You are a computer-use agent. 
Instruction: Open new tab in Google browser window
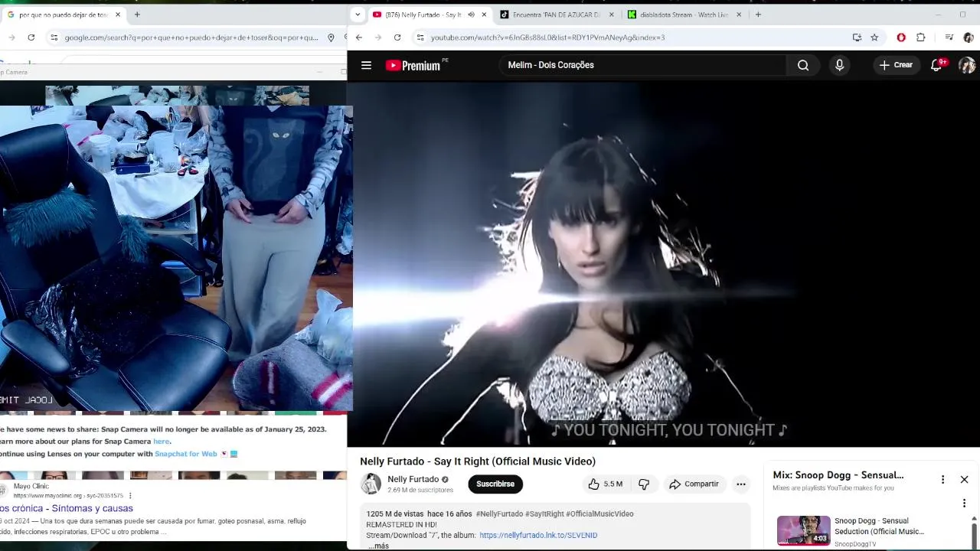pyautogui.click(x=137, y=15)
